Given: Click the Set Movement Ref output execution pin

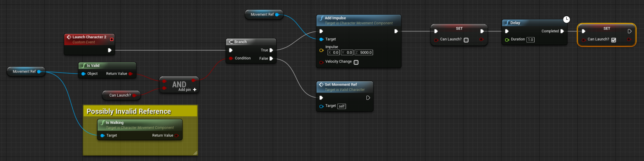Looking at the screenshot, I should [x=368, y=98].
